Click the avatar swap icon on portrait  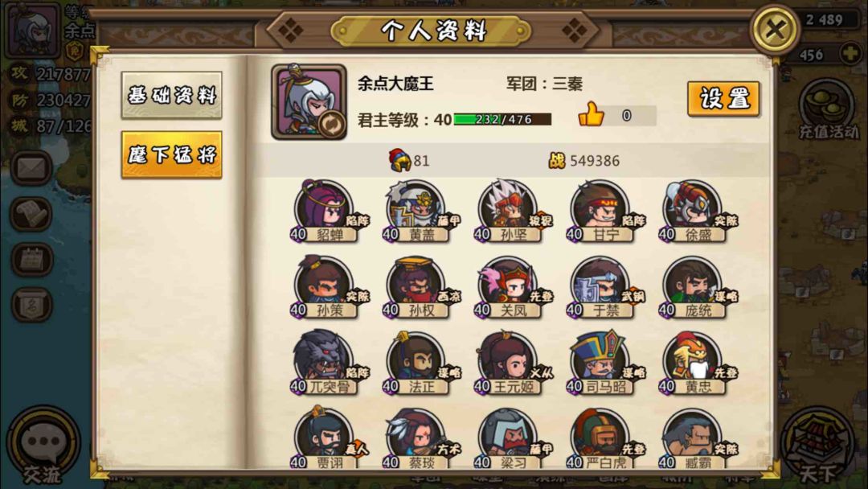(331, 124)
